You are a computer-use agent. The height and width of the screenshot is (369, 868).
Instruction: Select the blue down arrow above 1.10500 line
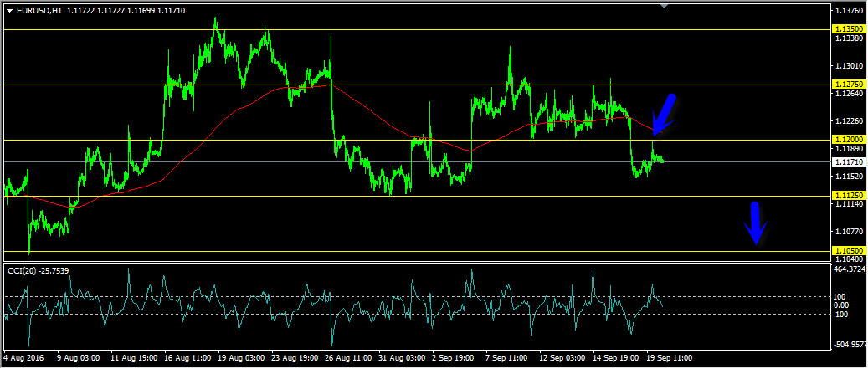tap(755, 223)
